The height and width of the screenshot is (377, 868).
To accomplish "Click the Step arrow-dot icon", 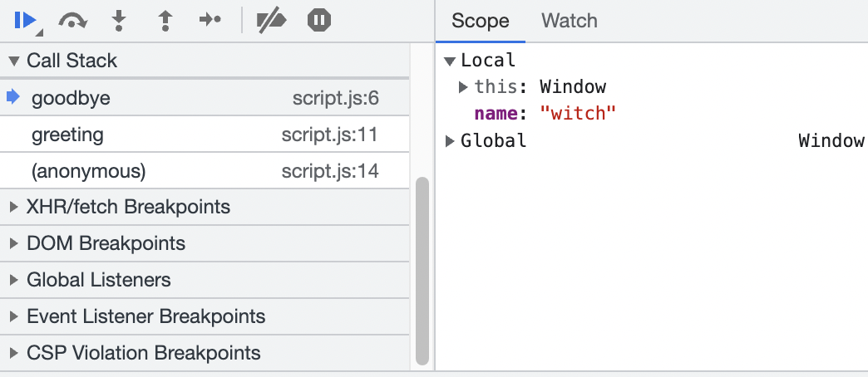I will pyautogui.click(x=210, y=21).
